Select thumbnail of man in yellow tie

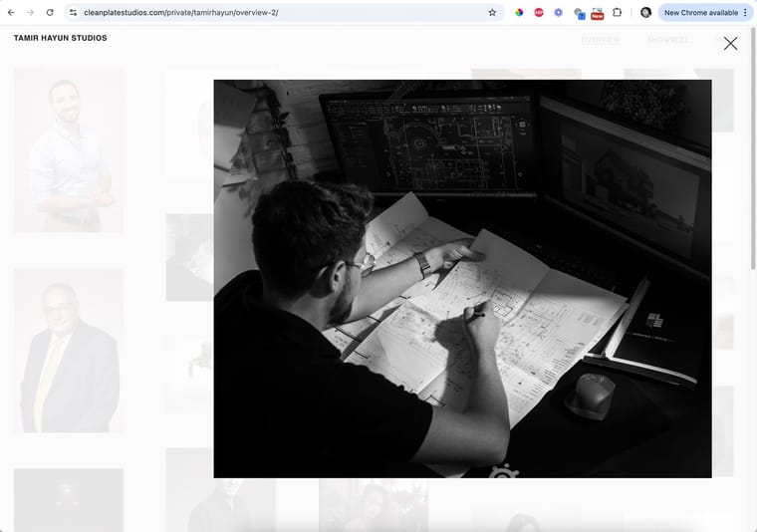click(x=69, y=350)
